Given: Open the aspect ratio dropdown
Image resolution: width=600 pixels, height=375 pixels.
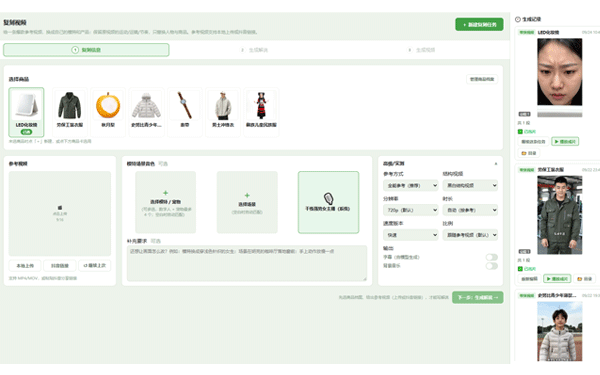Looking at the screenshot, I should tap(470, 235).
